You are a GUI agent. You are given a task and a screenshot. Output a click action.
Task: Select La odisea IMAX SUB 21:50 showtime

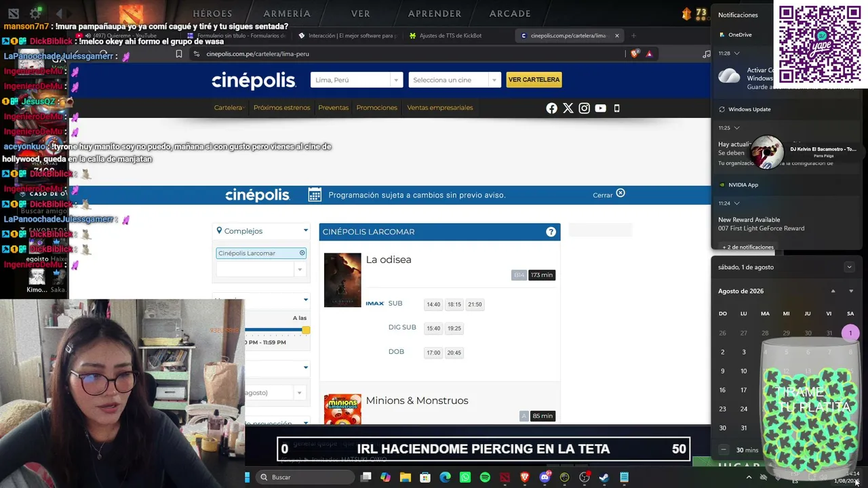pyautogui.click(x=475, y=304)
